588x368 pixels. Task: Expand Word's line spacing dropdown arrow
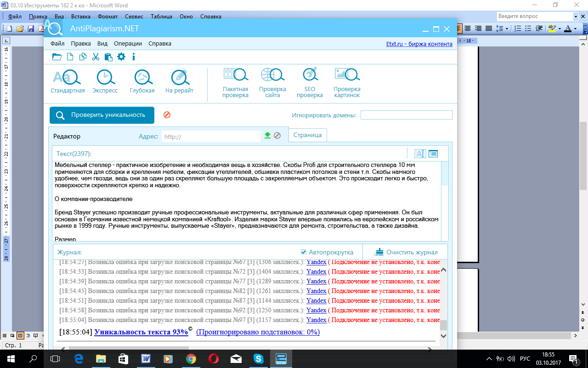tap(507, 29)
